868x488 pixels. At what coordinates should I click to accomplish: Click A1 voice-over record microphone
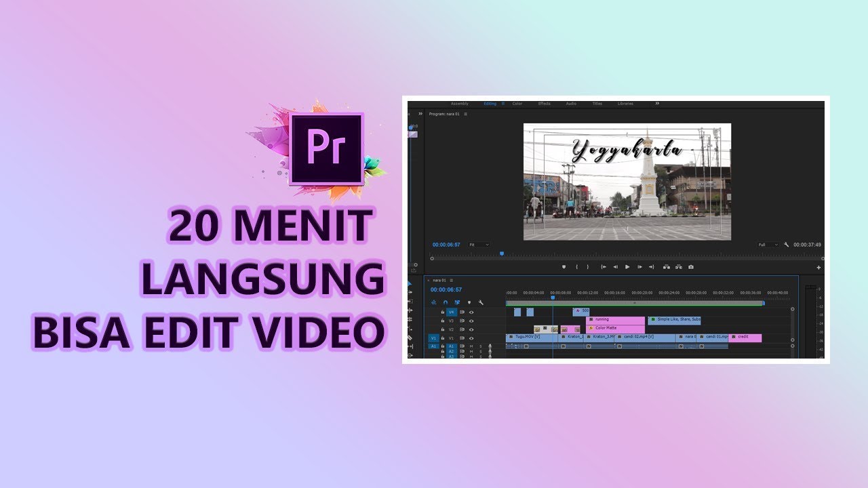(490, 346)
